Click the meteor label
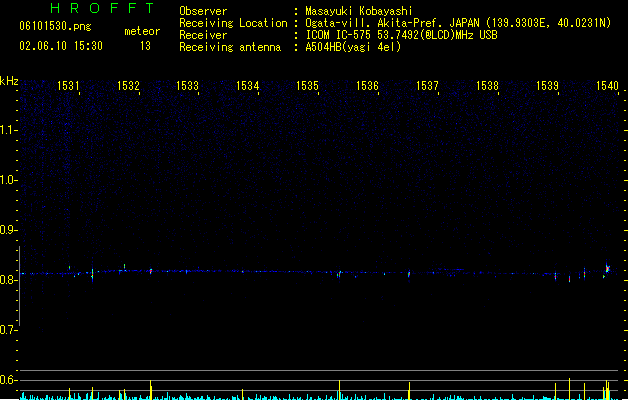The height and width of the screenshot is (400, 629). pyautogui.click(x=142, y=31)
